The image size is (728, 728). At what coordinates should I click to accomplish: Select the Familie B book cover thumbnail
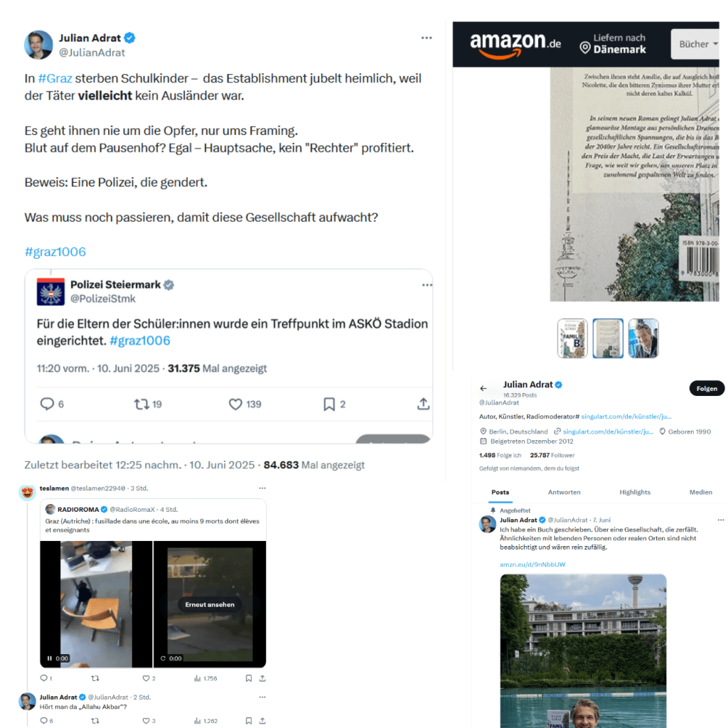(572, 338)
